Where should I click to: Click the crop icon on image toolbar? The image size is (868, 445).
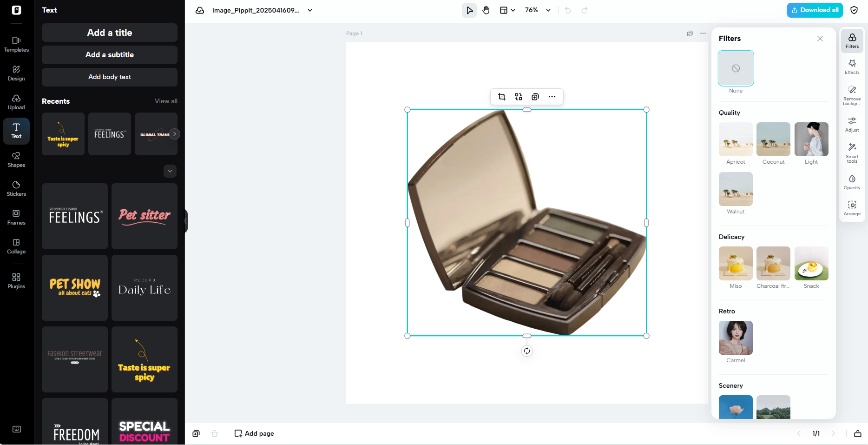click(502, 97)
